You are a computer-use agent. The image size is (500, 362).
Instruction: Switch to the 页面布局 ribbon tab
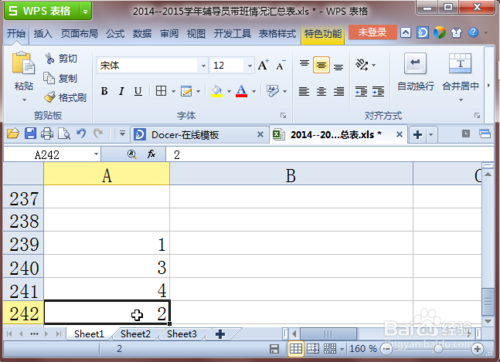(x=79, y=33)
